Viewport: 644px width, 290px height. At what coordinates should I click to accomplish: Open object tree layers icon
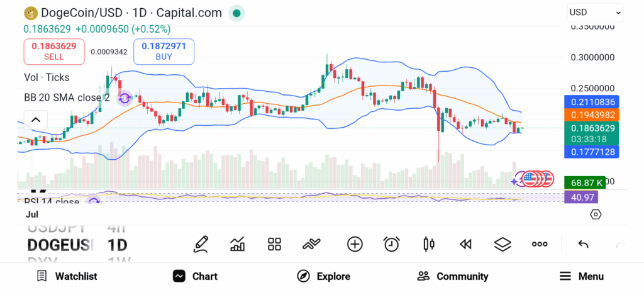502,244
